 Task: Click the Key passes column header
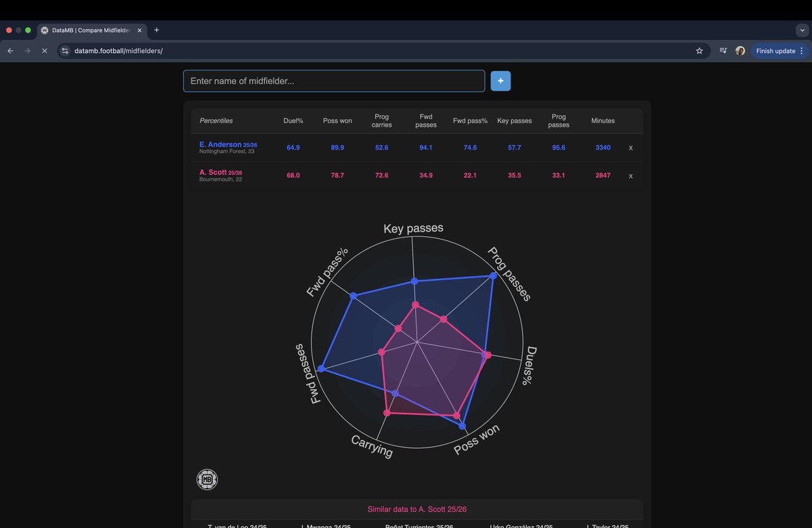click(514, 120)
